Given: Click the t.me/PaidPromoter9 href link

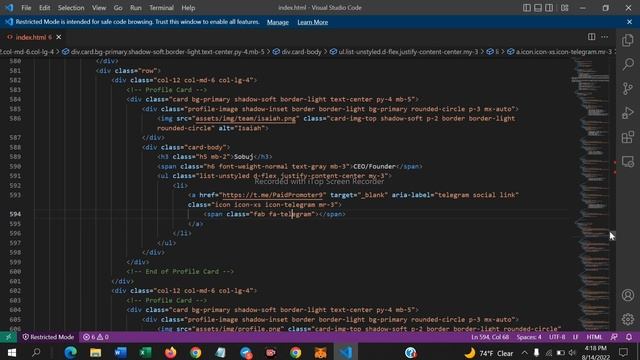Looking at the screenshot, I should [273, 195].
